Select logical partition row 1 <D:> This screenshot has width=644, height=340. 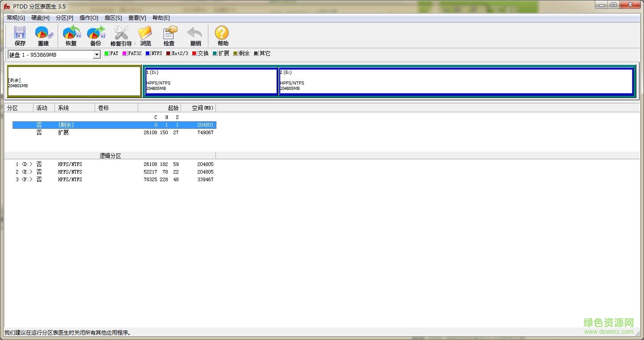(114, 164)
